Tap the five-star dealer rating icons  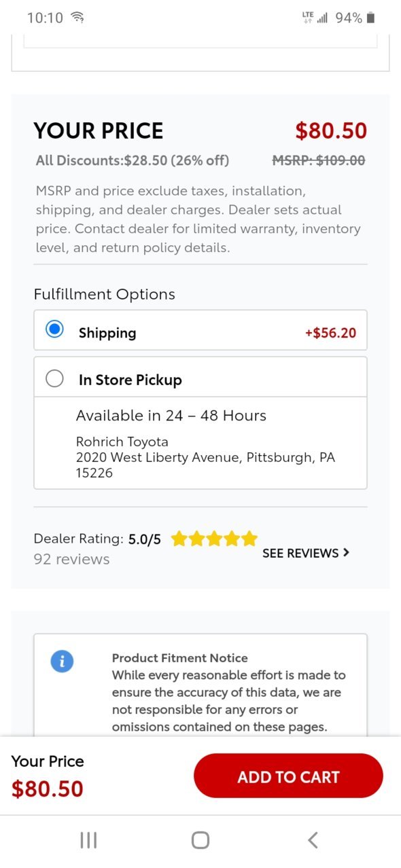point(214,539)
